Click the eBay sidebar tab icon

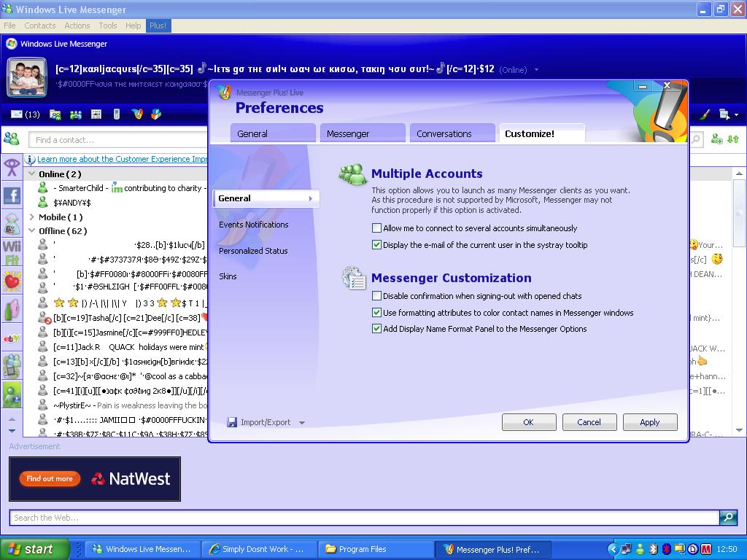coord(12,338)
